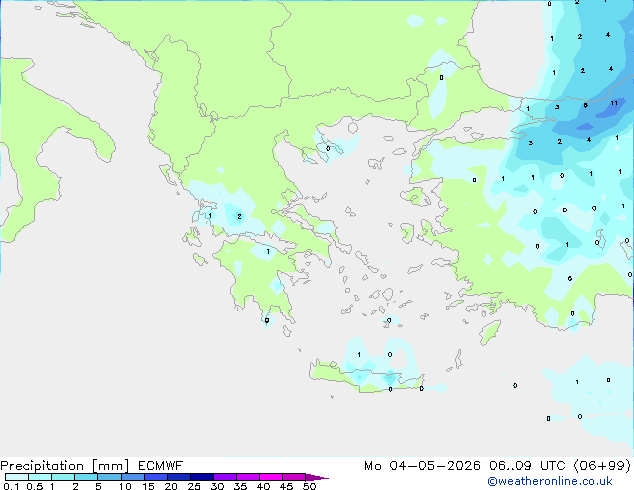Click the 45–50 mm legend color swatch
The height and width of the screenshot is (490, 634).
pyautogui.click(x=294, y=477)
